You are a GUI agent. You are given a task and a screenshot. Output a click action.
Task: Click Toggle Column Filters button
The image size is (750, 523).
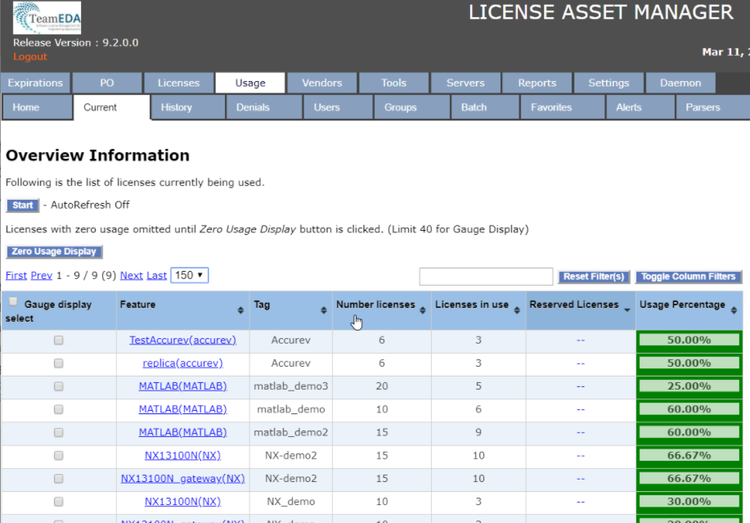click(689, 277)
